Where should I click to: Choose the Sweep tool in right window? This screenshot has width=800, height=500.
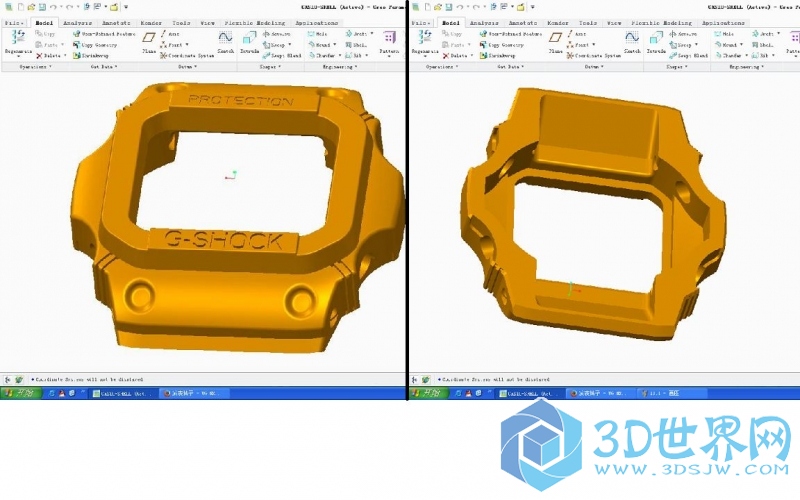[x=680, y=45]
